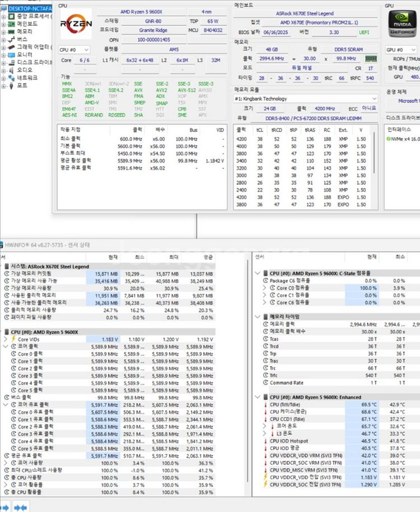420x512 pixels.
Task: Click clock icon beside 버스 클럭 sensor
Action: coord(7,397)
